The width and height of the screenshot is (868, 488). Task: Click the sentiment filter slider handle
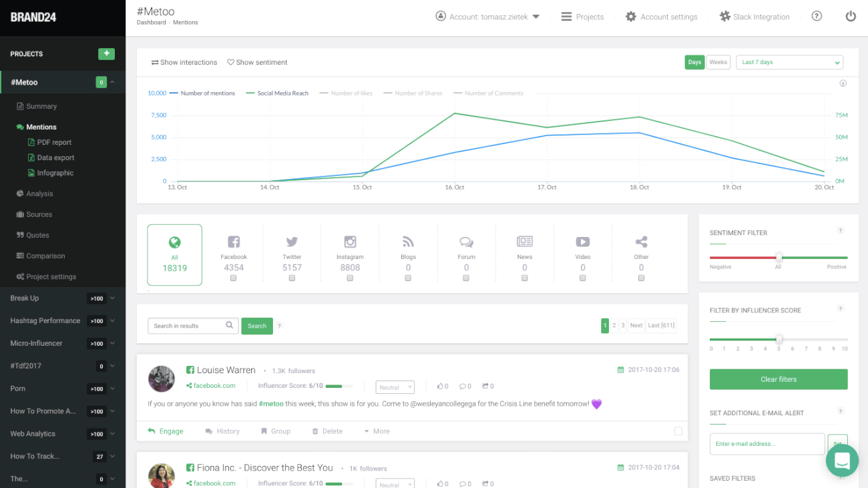(x=779, y=257)
